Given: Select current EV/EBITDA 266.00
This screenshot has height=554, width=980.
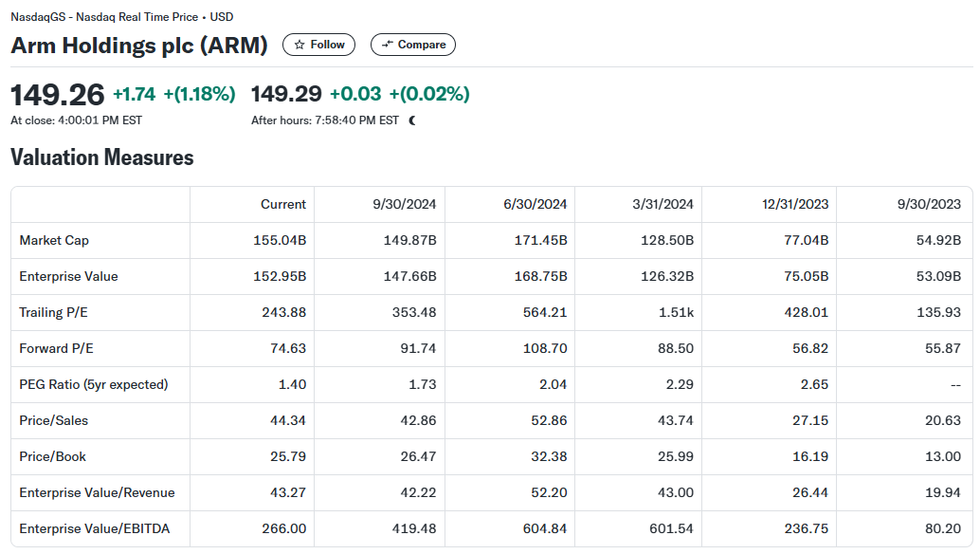Looking at the screenshot, I should [283, 529].
